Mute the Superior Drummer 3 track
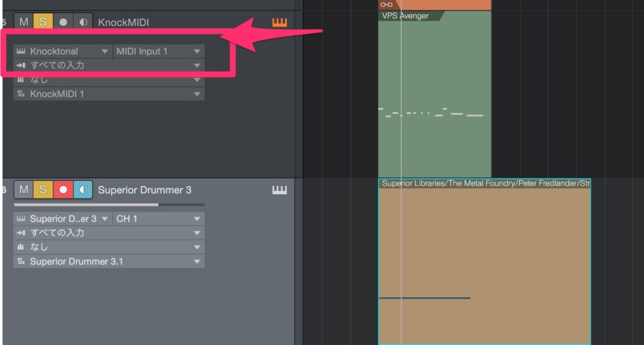The image size is (644, 345). 24,190
